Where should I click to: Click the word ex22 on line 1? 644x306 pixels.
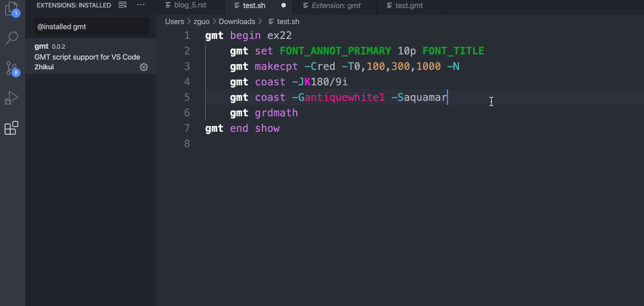[x=280, y=36]
